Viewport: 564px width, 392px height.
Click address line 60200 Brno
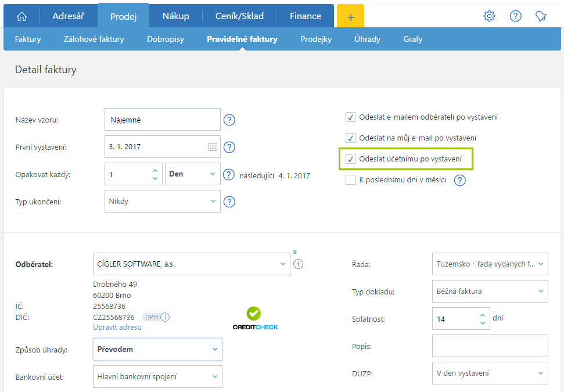tap(112, 295)
